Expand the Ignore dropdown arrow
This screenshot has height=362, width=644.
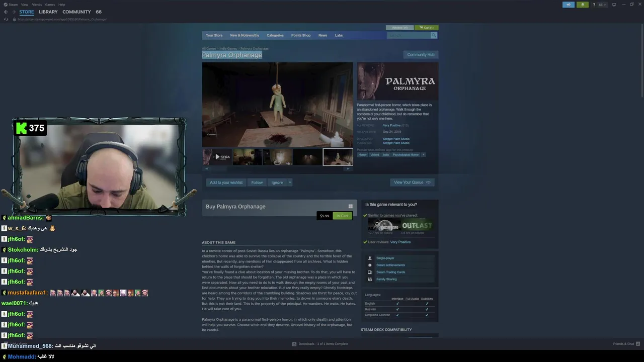pos(290,183)
